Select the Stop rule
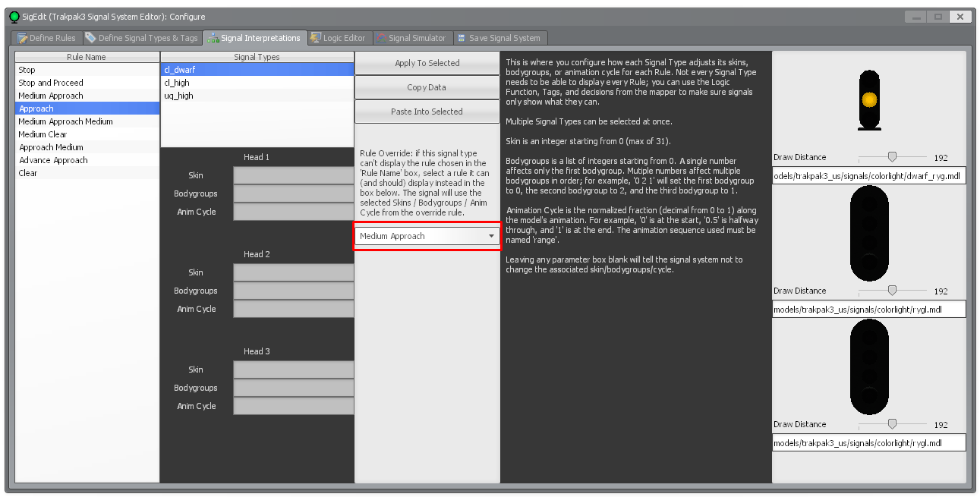The height and width of the screenshot is (497, 980). click(87, 70)
